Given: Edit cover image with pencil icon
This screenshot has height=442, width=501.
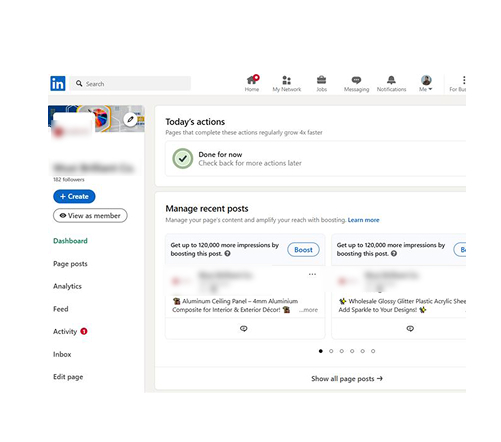Looking at the screenshot, I should 130,119.
